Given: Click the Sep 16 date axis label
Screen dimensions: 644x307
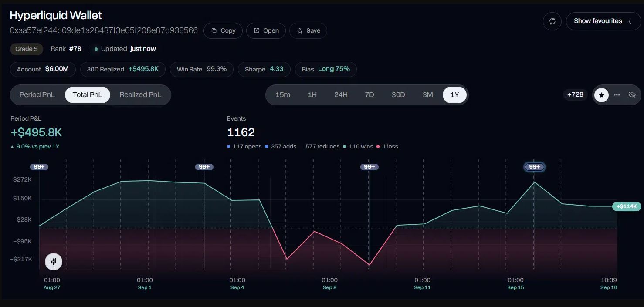Looking at the screenshot, I should point(609,287).
